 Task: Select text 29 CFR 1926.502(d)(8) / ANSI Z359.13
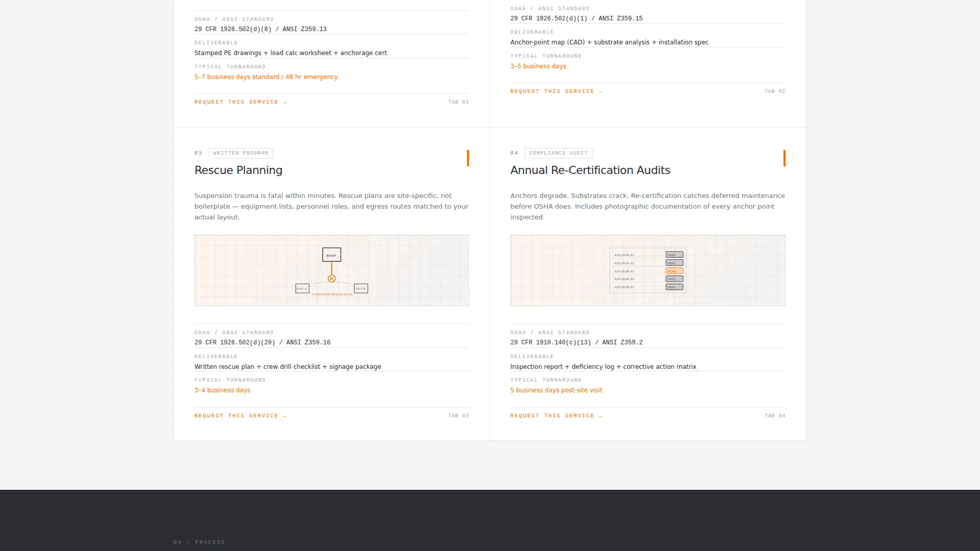coord(260,29)
